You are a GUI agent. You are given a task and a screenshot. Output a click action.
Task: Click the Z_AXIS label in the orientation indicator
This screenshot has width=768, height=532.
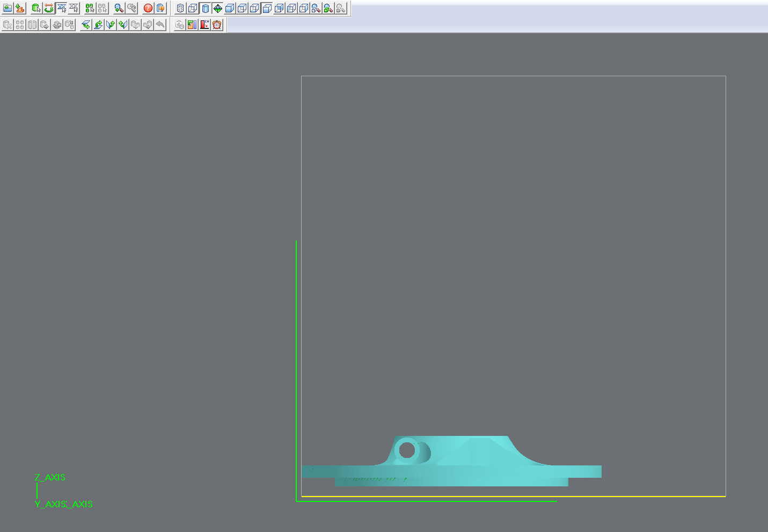[50, 477]
